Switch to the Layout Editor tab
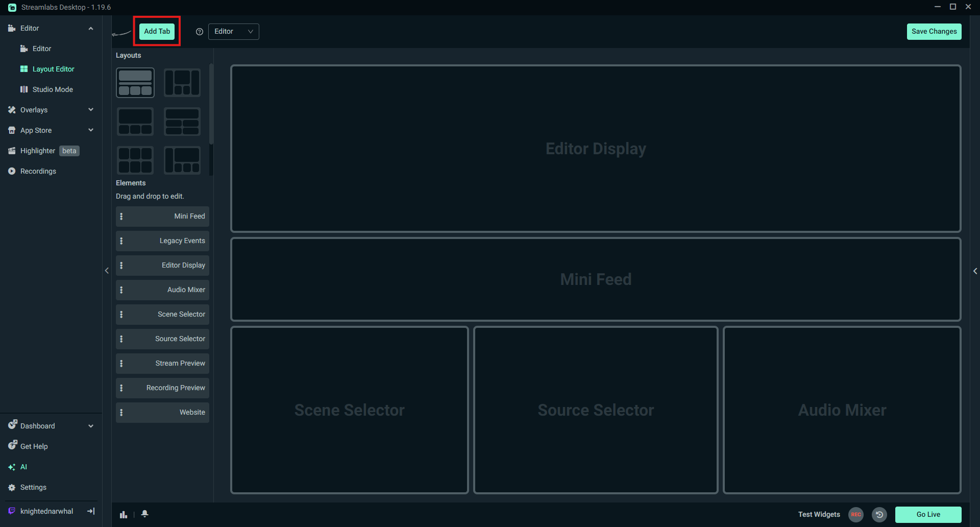The width and height of the screenshot is (980, 527). point(53,68)
